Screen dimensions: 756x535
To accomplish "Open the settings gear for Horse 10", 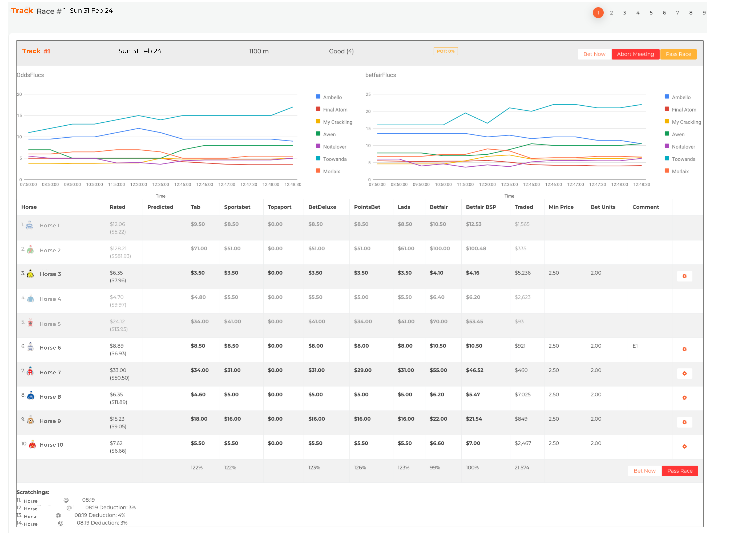I will coord(684,447).
